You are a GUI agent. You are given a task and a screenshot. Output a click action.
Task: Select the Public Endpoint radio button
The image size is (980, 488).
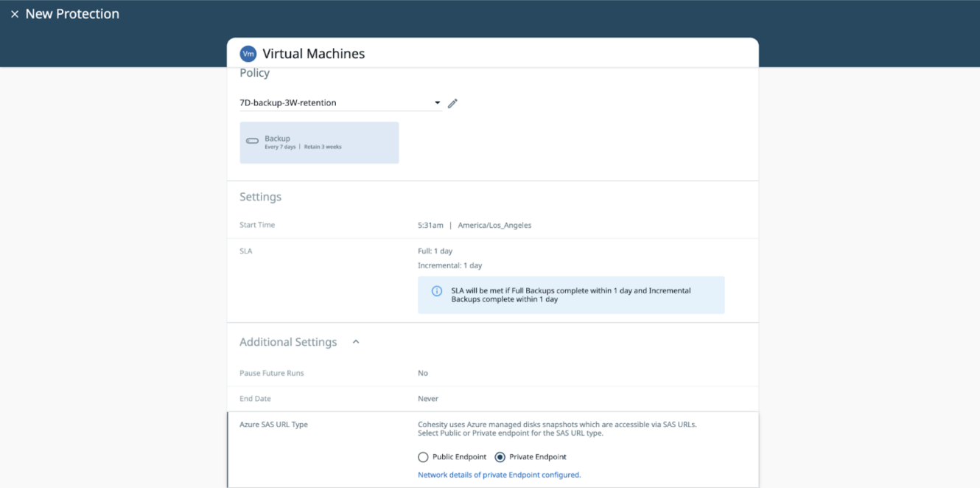(423, 457)
